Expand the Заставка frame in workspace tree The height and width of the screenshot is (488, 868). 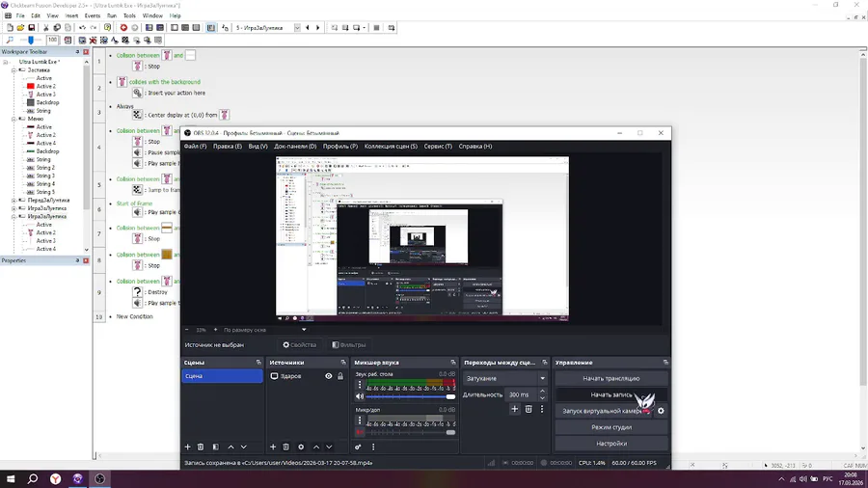point(14,70)
